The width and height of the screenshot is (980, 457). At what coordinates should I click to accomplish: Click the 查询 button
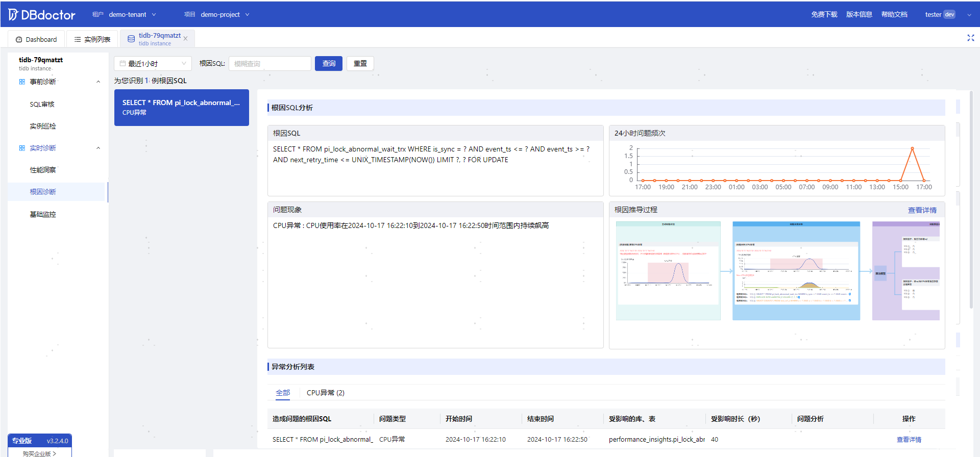click(x=329, y=63)
